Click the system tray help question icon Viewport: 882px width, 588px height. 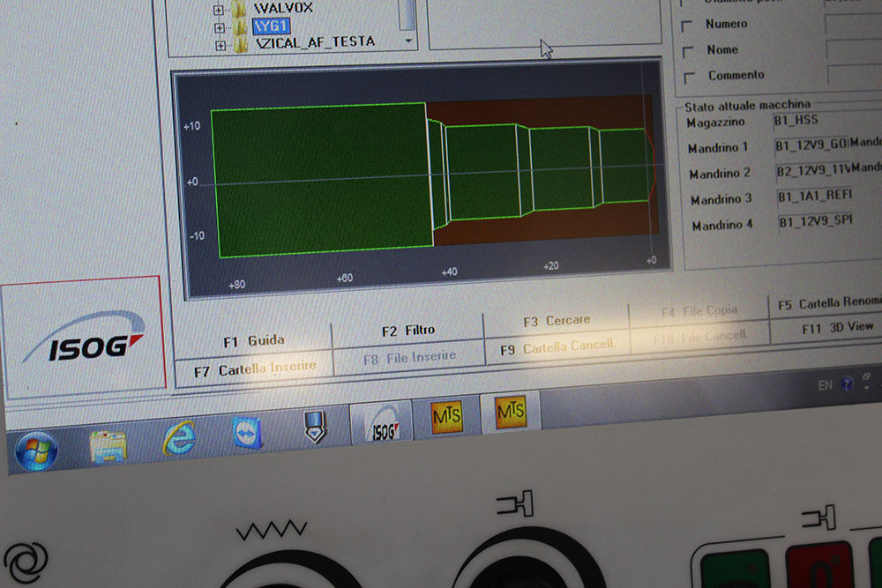pyautogui.click(x=847, y=384)
